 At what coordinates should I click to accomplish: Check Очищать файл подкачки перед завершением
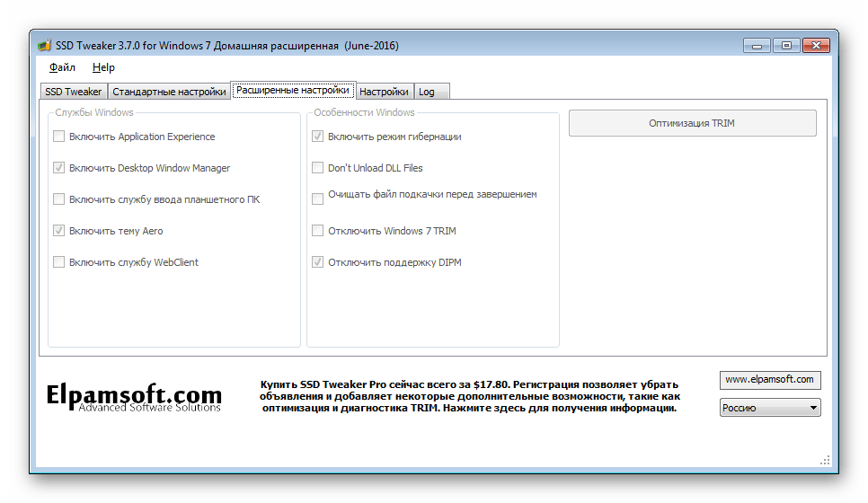(318, 199)
